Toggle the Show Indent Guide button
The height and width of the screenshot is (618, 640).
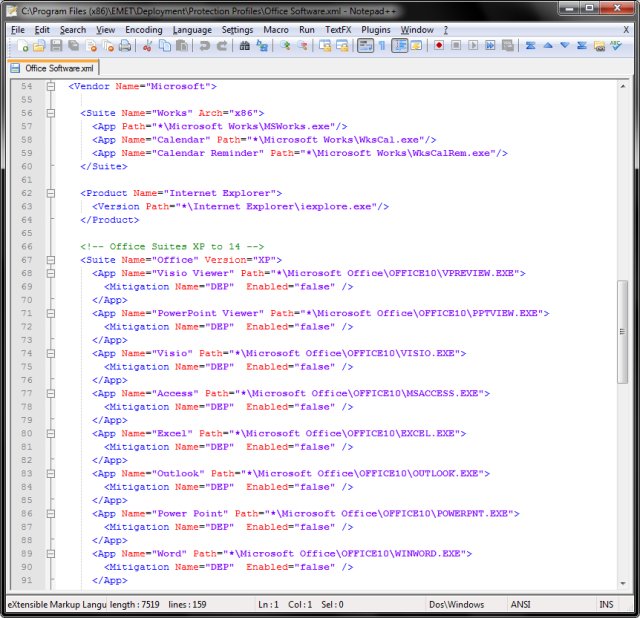tap(399, 46)
